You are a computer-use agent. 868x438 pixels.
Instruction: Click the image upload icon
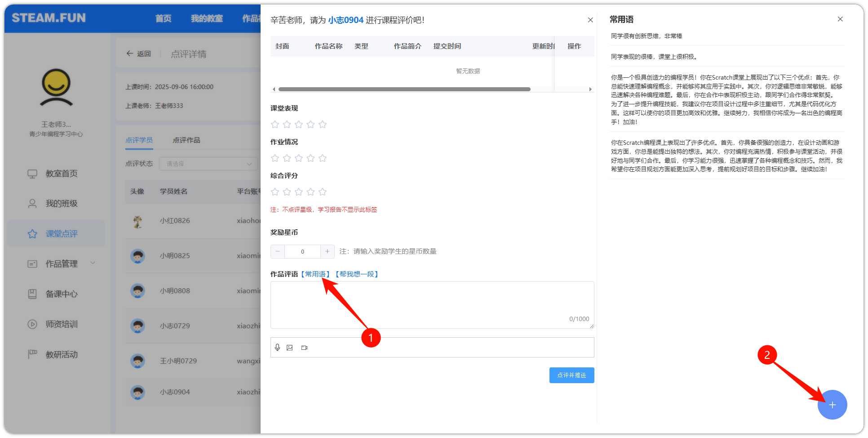tap(290, 348)
